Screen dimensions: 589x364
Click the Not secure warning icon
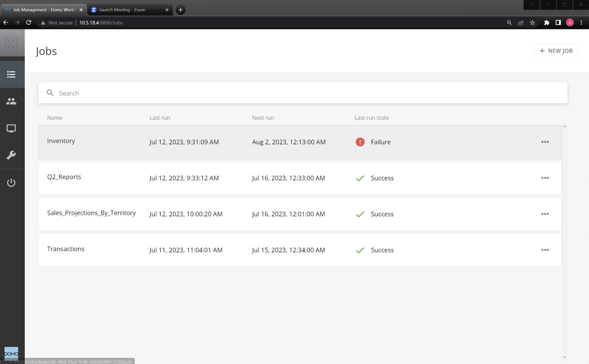43,23
